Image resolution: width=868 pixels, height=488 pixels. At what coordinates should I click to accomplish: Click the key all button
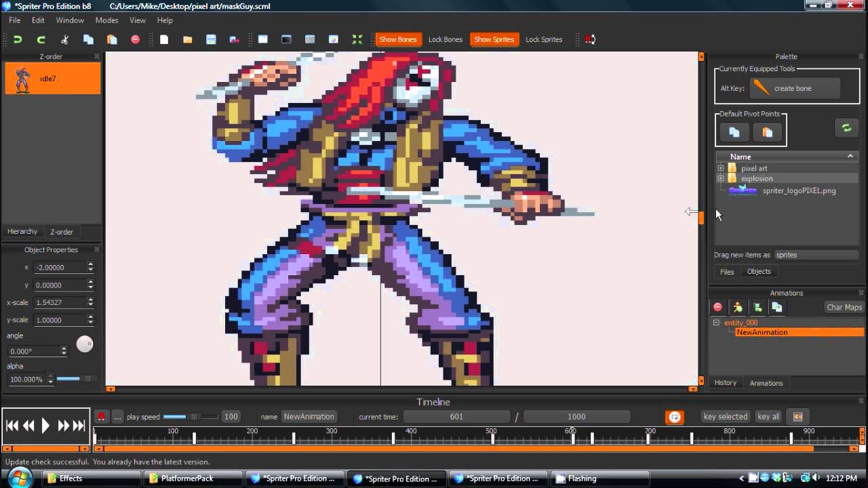[x=768, y=417]
